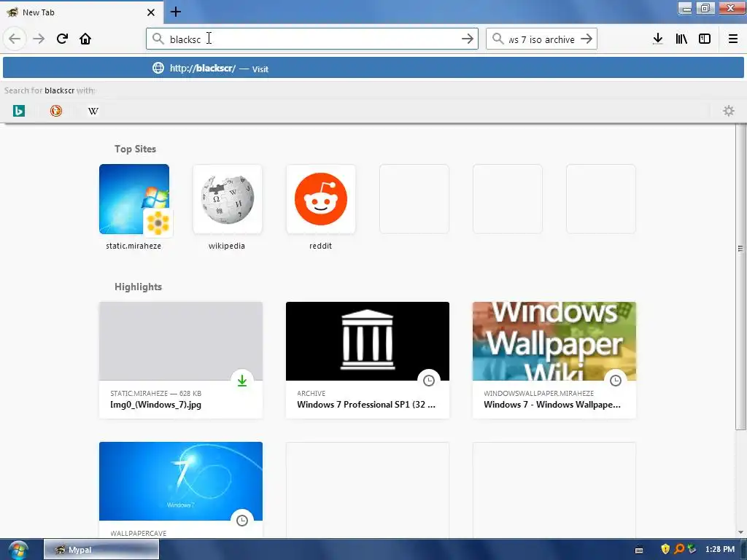The height and width of the screenshot is (560, 747).
Task: Open the home page via house icon
Action: (85, 39)
